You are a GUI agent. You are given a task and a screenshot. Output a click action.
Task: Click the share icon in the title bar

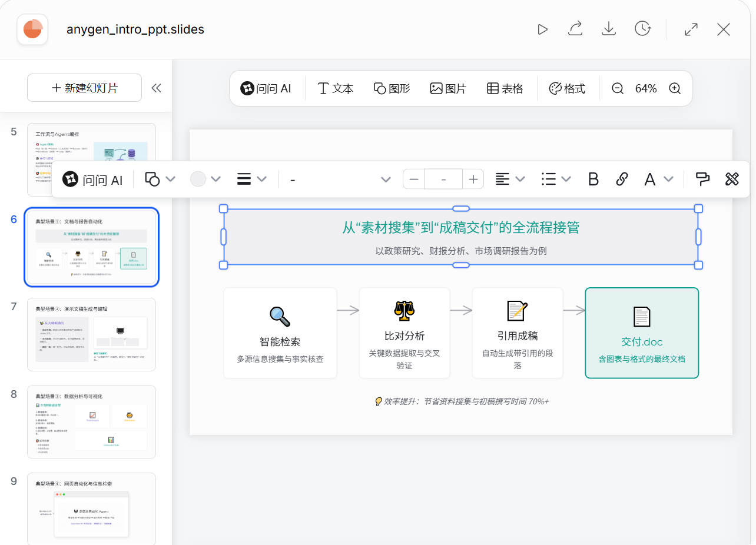575,29
